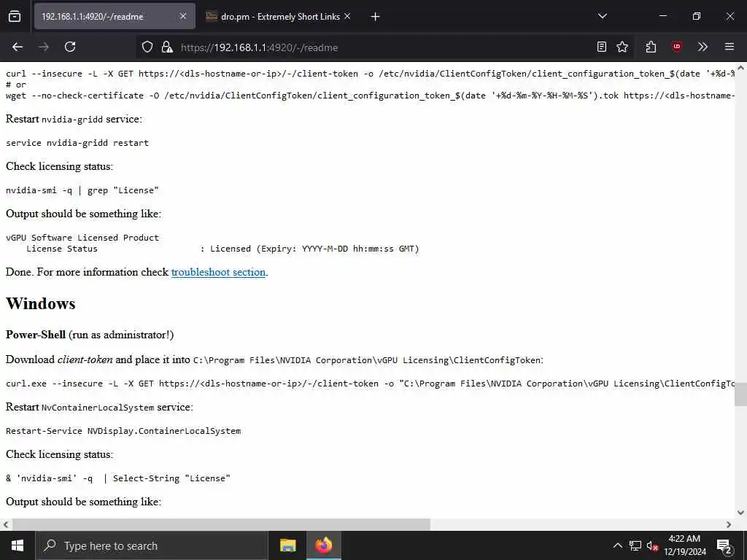Click the wget --no-check-certificate command line
Screen dimensions: 747x560
pyautogui.click(x=370, y=96)
